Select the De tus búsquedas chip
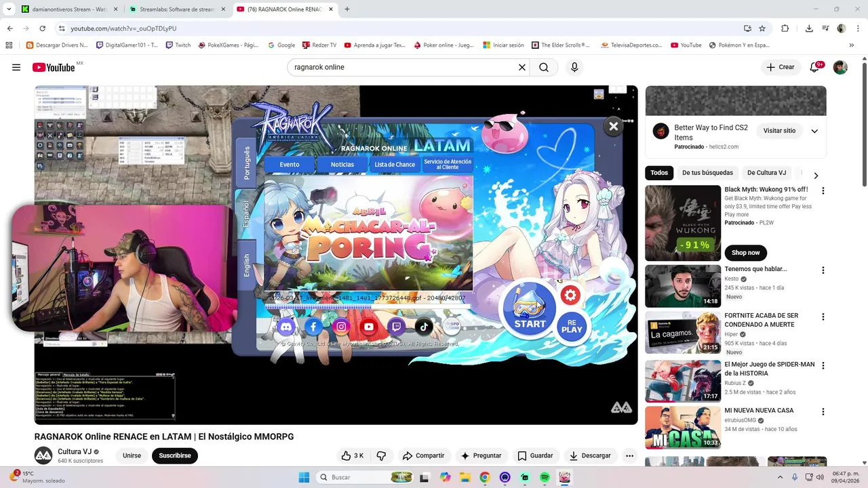868x488 pixels. point(707,173)
